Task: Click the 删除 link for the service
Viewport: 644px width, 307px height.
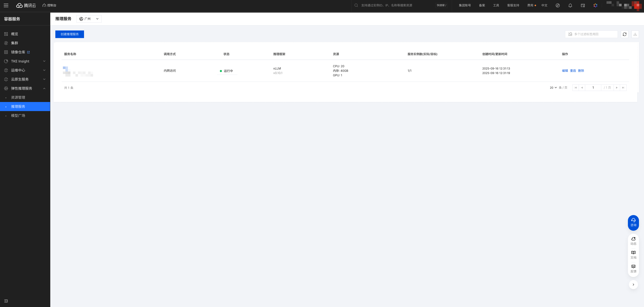Action: pos(581,71)
